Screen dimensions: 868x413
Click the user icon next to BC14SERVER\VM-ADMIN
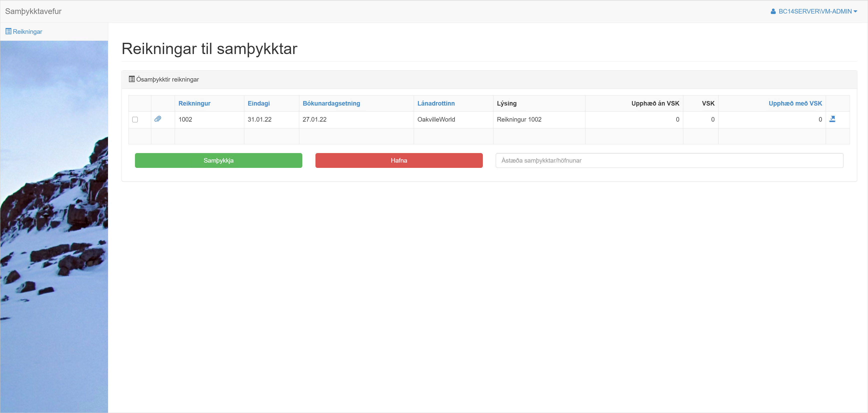tap(773, 12)
